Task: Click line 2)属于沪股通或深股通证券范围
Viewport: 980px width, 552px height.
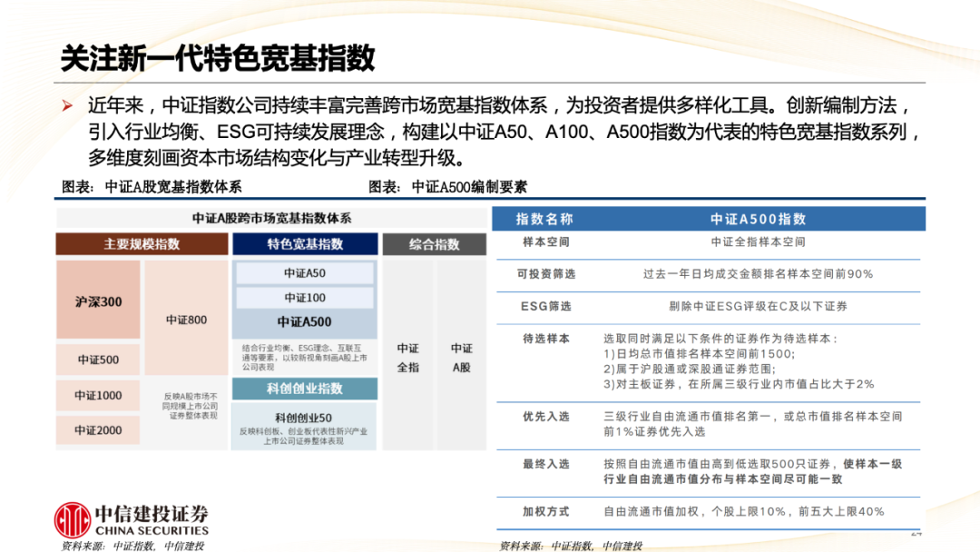Action: click(x=690, y=369)
